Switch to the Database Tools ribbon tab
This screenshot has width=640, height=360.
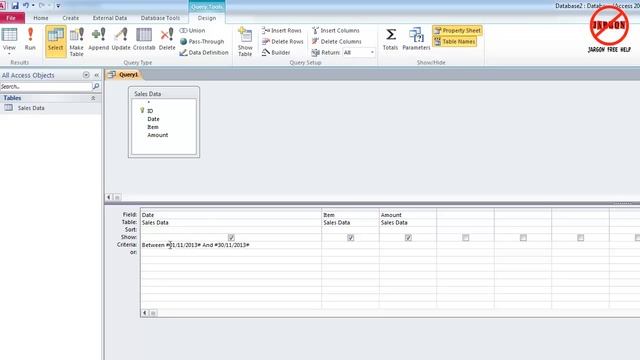click(x=160, y=18)
